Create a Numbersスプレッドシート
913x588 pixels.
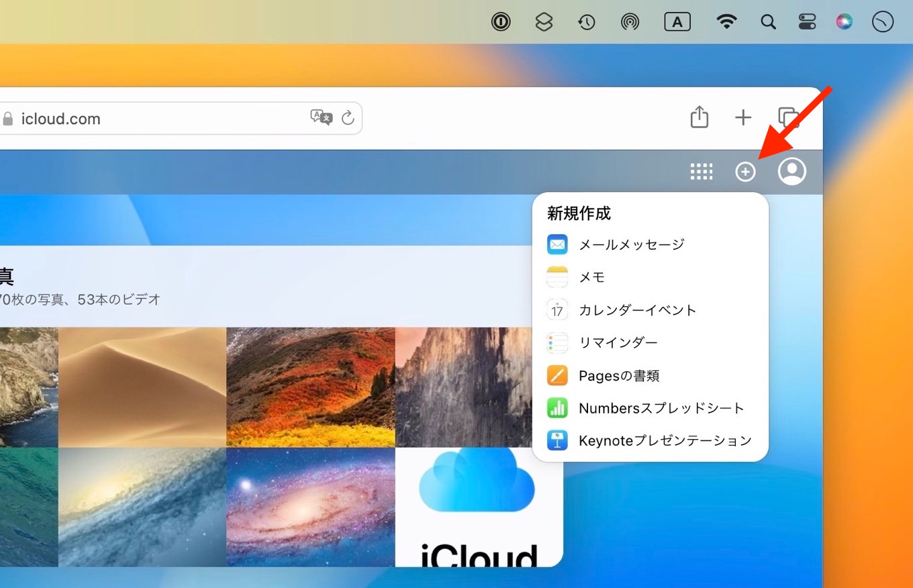click(661, 408)
